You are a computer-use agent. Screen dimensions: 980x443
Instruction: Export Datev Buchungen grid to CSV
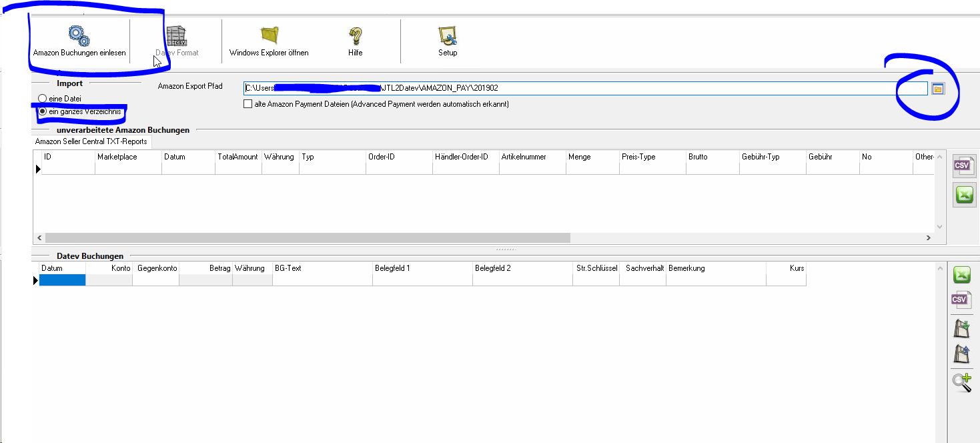click(961, 300)
